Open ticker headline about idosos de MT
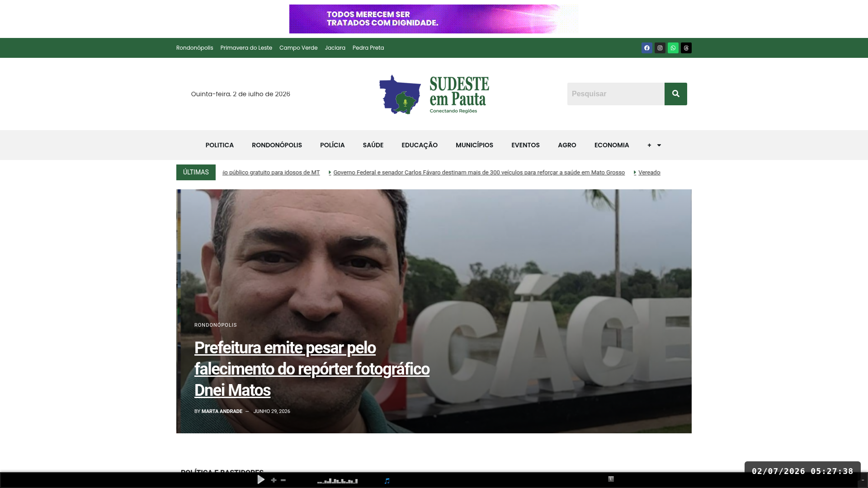Screen dimensions: 868x488 tap(271, 173)
